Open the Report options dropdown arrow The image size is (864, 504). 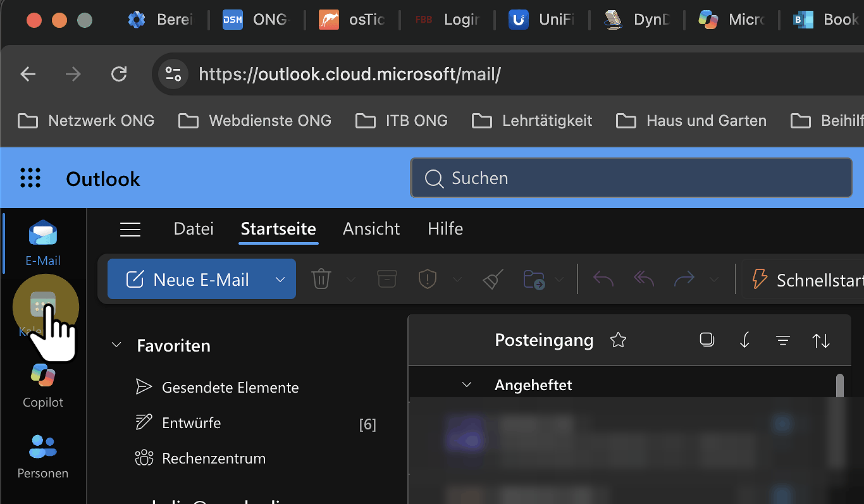pyautogui.click(x=457, y=280)
